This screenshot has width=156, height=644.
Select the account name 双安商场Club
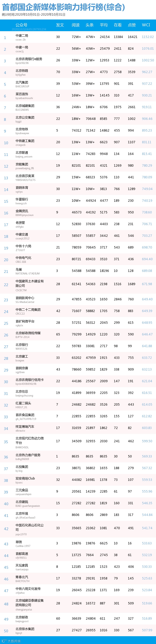click(x=25, y=479)
